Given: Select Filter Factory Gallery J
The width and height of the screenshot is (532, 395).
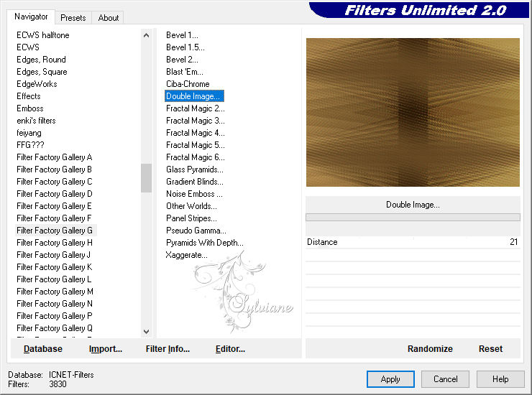Looking at the screenshot, I should (54, 255).
